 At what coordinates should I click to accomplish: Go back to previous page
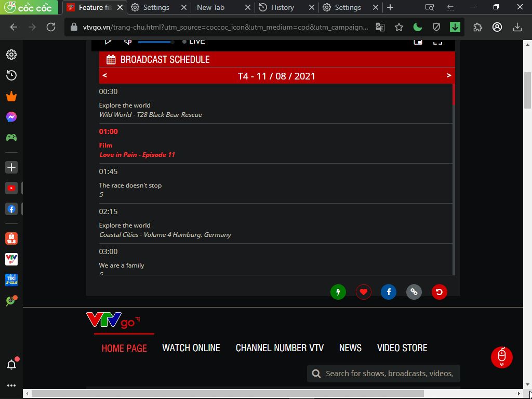tap(14, 27)
